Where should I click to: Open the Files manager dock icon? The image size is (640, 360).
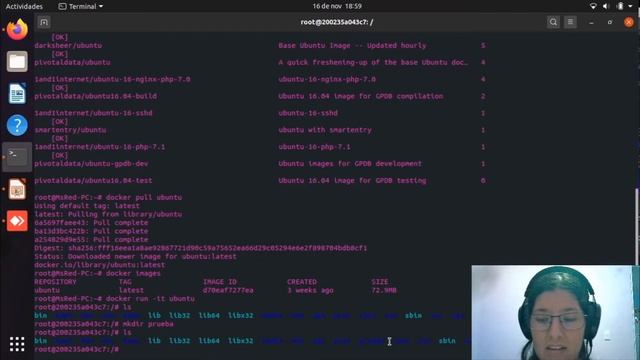pyautogui.click(x=17, y=62)
